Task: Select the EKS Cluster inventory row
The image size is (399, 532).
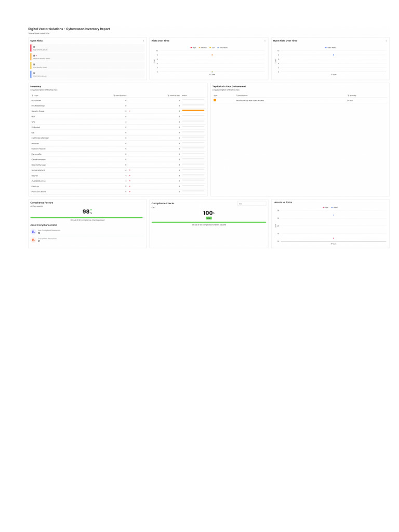Action: tap(118, 100)
